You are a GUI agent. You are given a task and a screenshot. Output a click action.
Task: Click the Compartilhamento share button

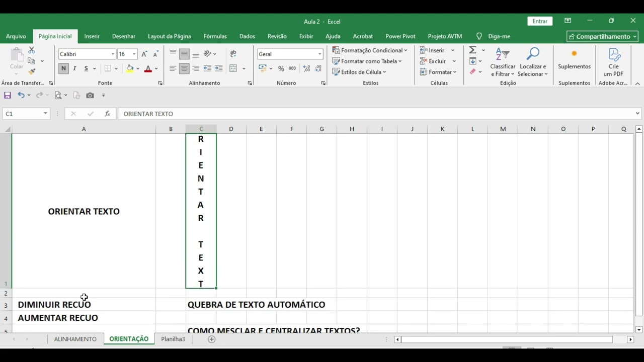[x=602, y=36]
